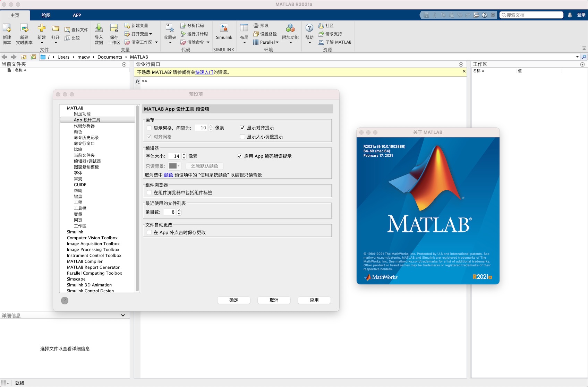This screenshot has height=387, width=588.
Task: Switch to the 主页 (Home) tab
Action: pyautogui.click(x=15, y=15)
